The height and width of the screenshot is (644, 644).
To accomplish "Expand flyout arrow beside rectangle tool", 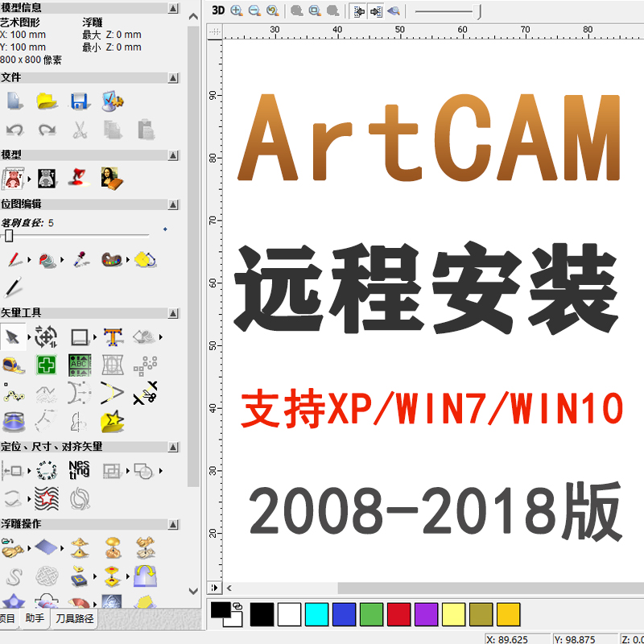I will tap(95, 337).
